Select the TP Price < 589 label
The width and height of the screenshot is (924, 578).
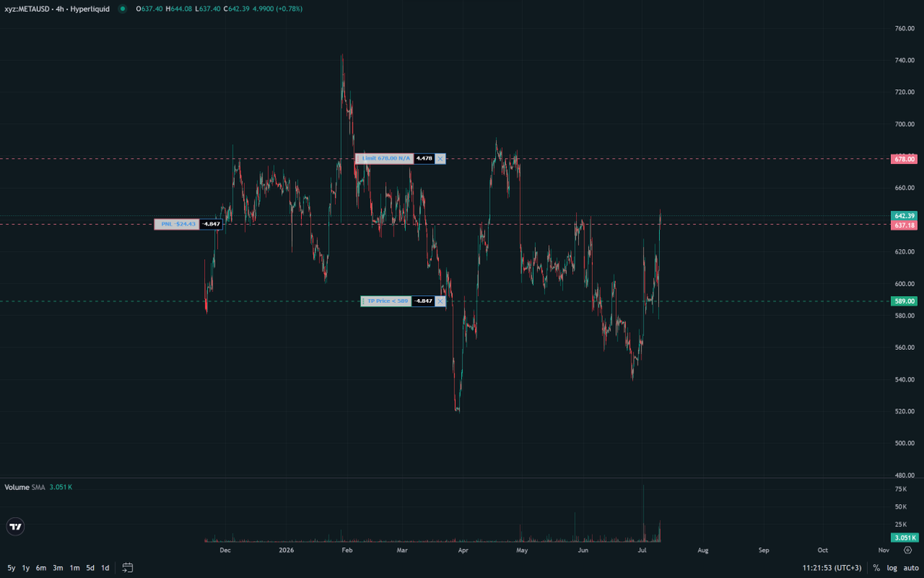coord(386,301)
